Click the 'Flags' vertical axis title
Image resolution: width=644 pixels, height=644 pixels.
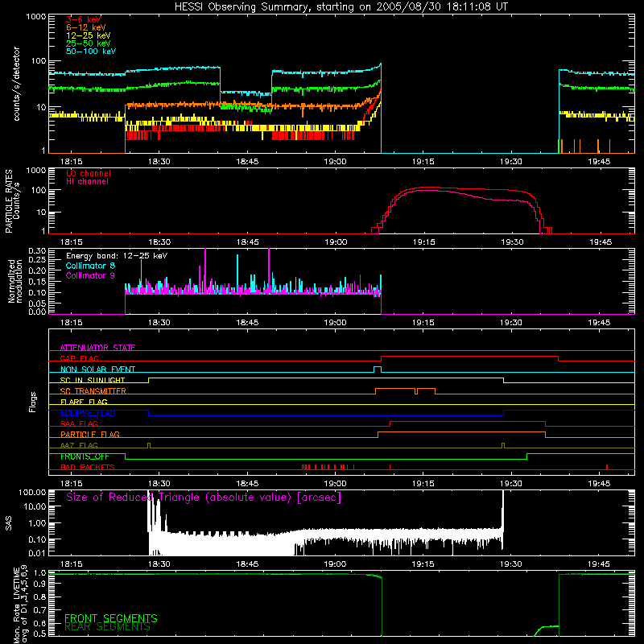(33, 402)
